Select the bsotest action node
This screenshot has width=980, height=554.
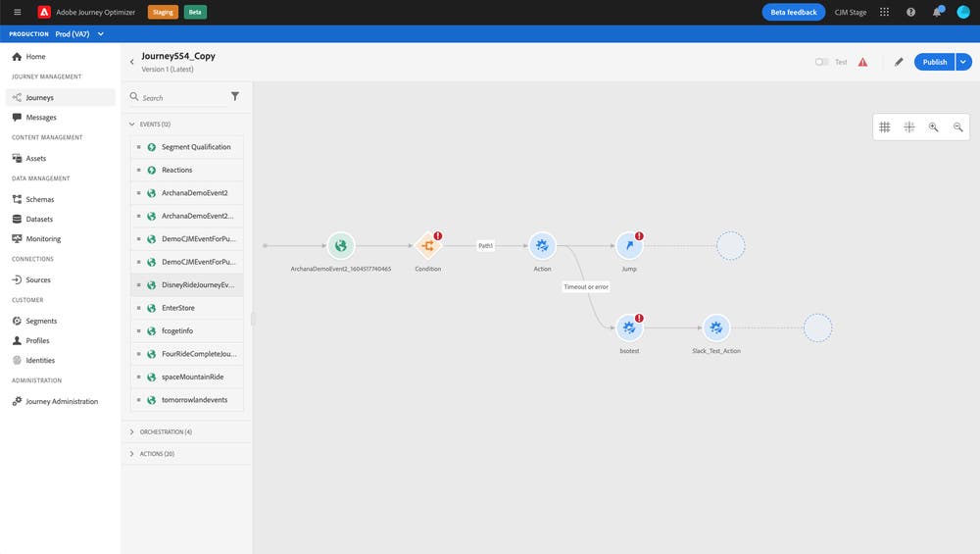pyautogui.click(x=629, y=327)
